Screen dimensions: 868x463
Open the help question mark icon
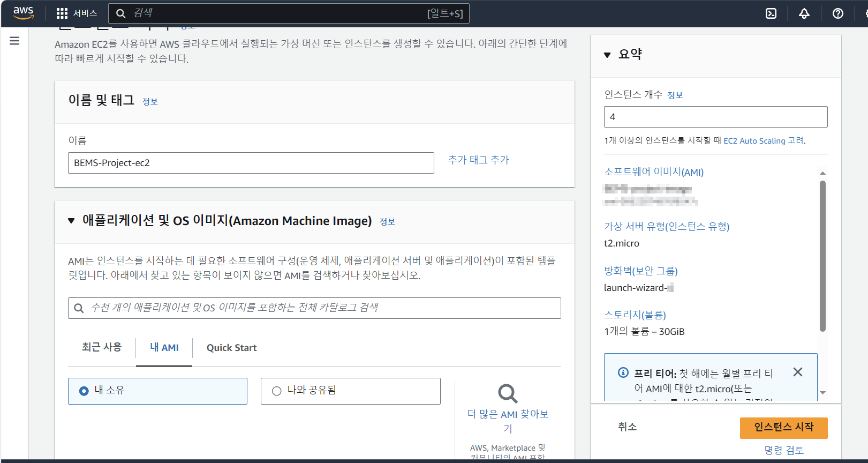838,13
